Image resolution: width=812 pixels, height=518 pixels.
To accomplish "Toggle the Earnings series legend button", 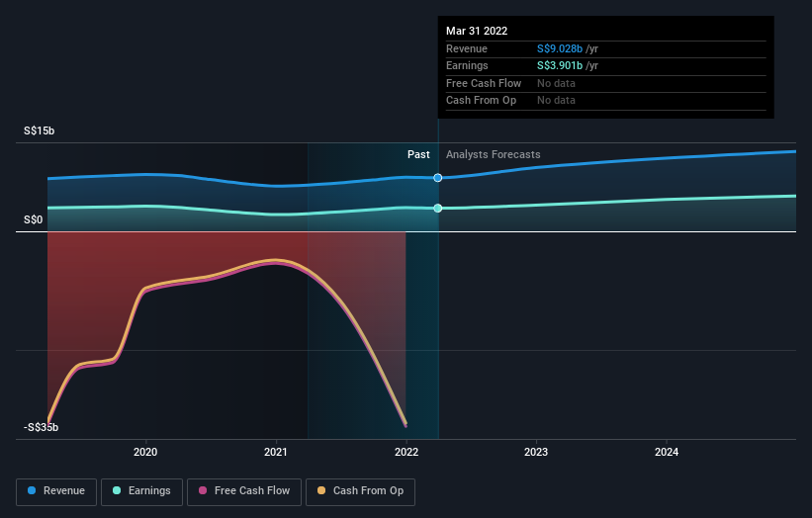I will coord(141,490).
